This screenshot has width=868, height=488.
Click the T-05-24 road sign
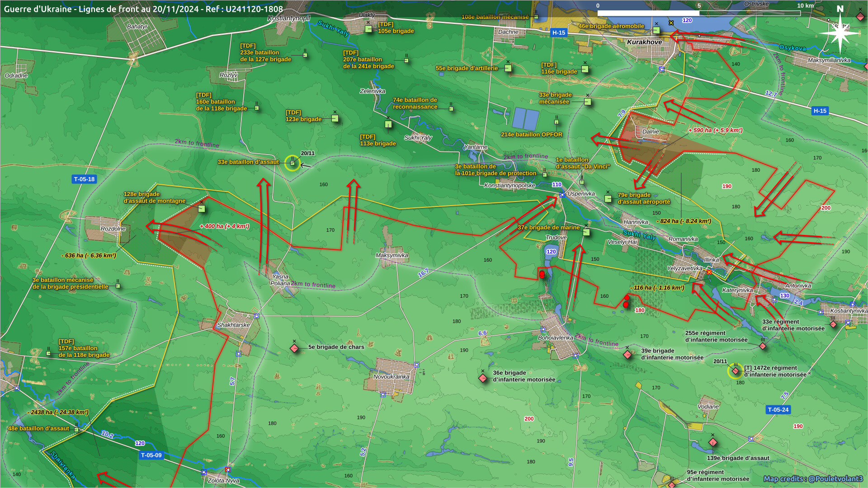(x=778, y=410)
